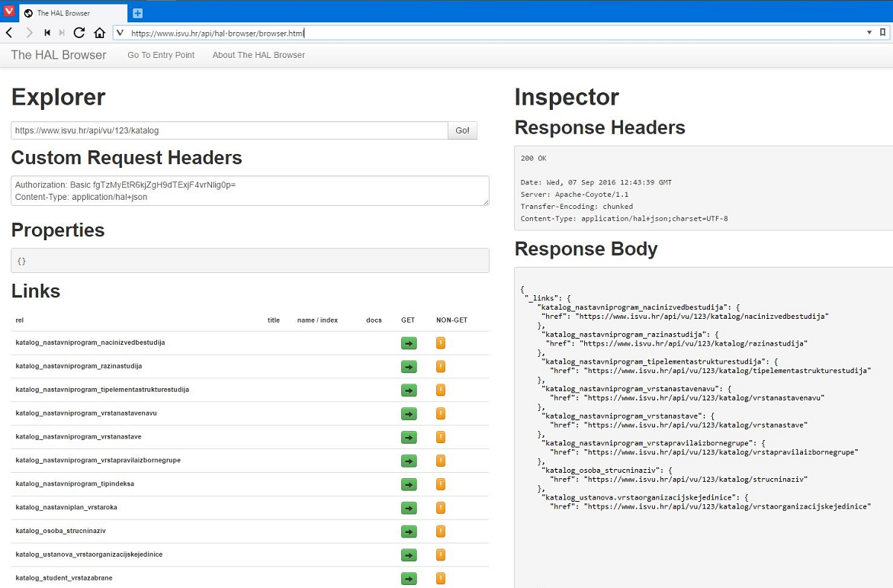Click the Date response header line
This screenshot has height=588, width=893.
click(596, 182)
